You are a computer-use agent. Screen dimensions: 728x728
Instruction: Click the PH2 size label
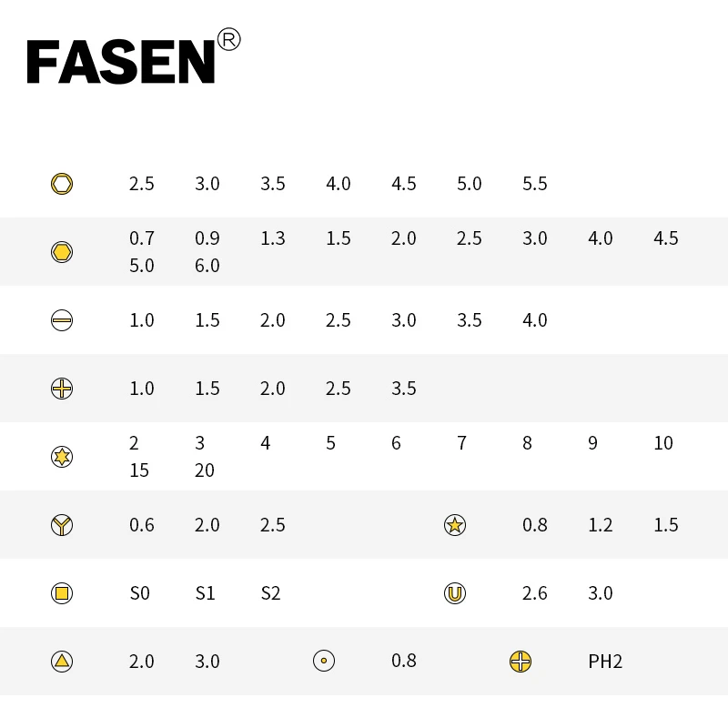(x=605, y=662)
